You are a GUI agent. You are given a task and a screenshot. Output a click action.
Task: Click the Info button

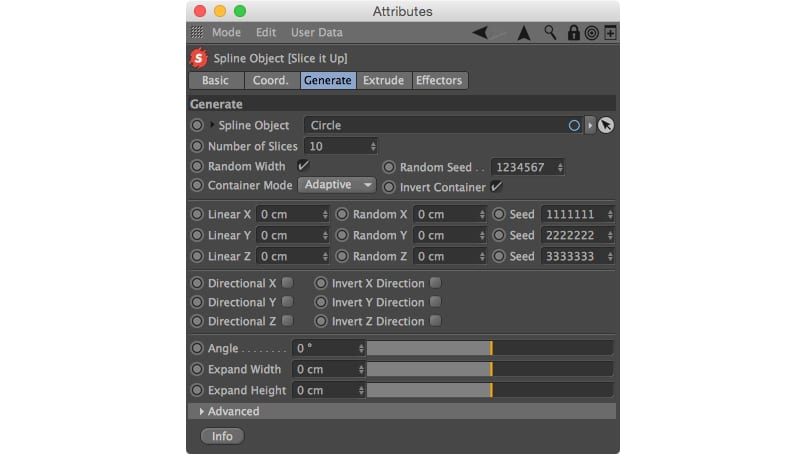click(x=222, y=436)
